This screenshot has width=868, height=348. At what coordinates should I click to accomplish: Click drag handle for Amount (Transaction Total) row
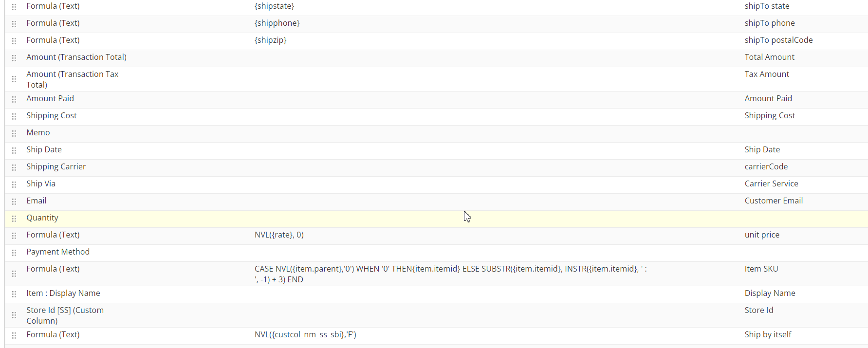(x=14, y=58)
